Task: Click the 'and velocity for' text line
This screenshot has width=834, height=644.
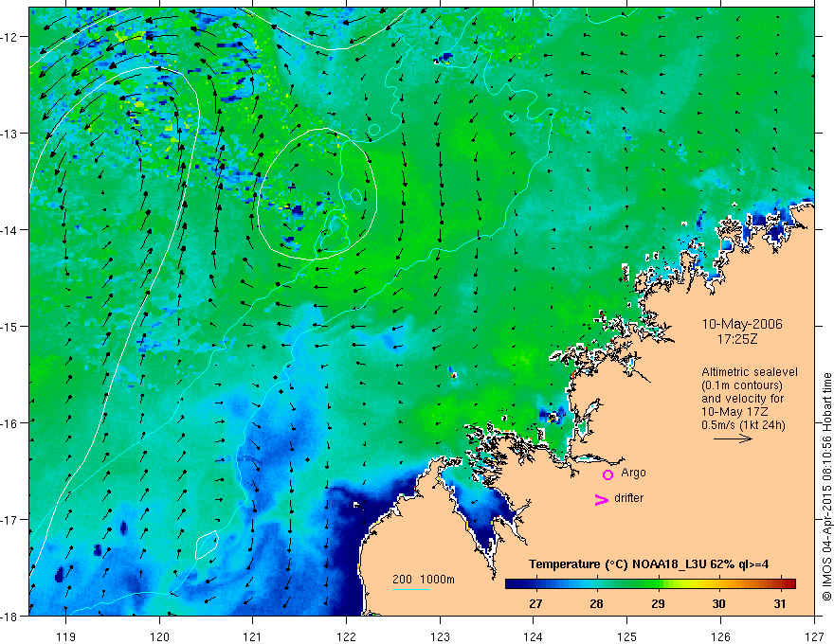Action: pyautogui.click(x=742, y=399)
